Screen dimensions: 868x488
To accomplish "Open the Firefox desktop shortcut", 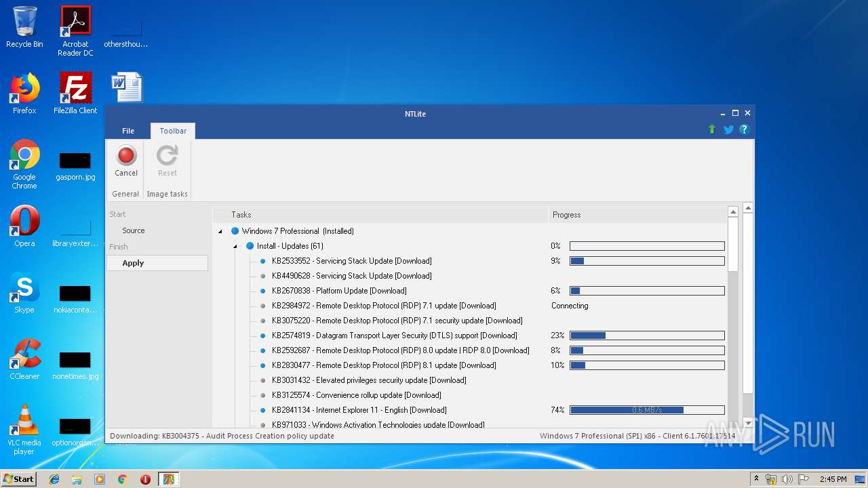I will click(24, 94).
